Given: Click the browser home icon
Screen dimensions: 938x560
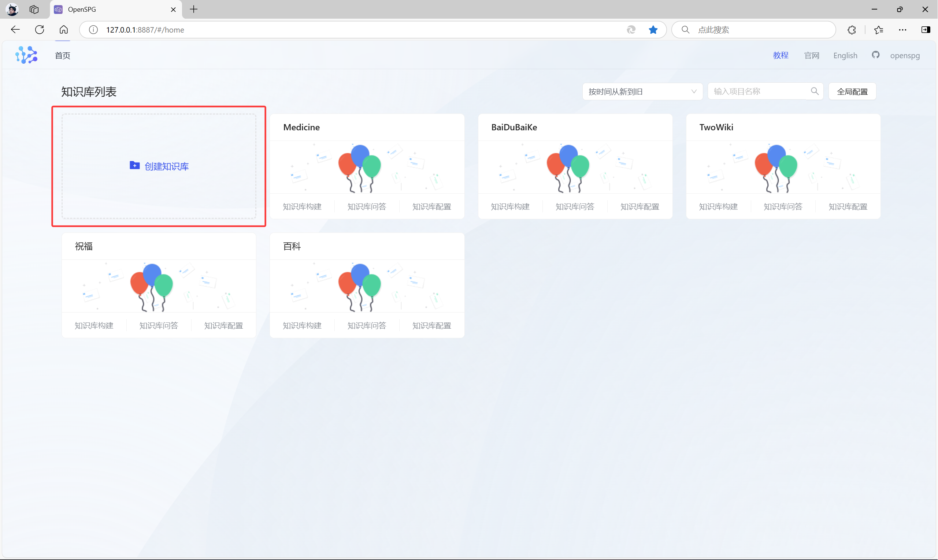Looking at the screenshot, I should tap(64, 30).
